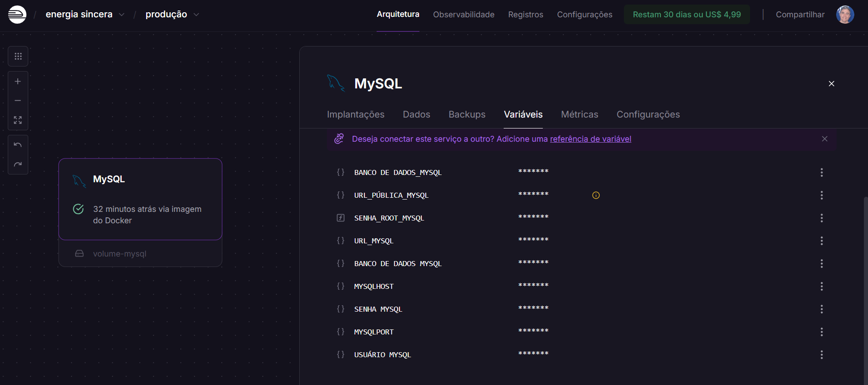Zoom in on the canvas
This screenshot has width=868, height=385.
18,82
